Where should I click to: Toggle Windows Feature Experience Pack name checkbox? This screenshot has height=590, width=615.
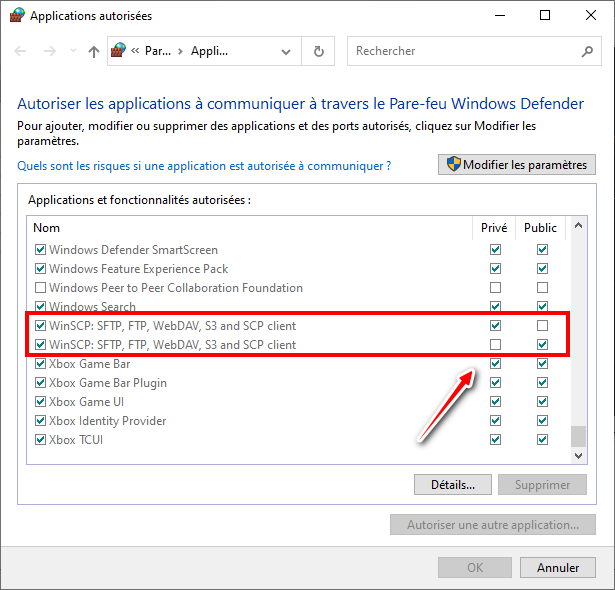(40, 269)
